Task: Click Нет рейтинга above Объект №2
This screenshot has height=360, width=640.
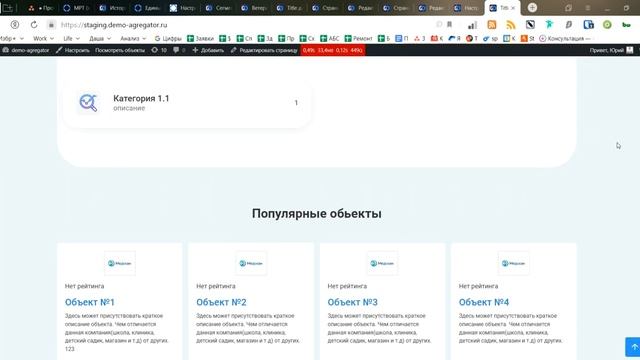Action: point(216,286)
